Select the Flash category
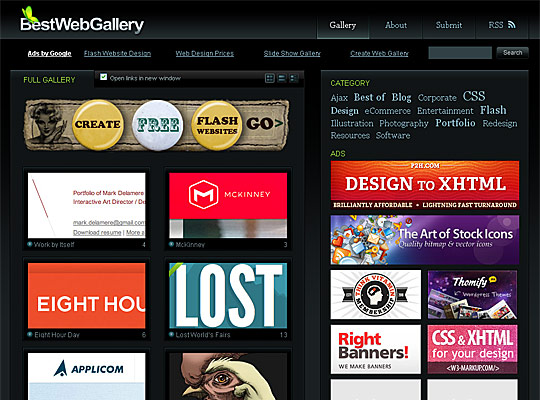The width and height of the screenshot is (540, 400). (x=494, y=110)
